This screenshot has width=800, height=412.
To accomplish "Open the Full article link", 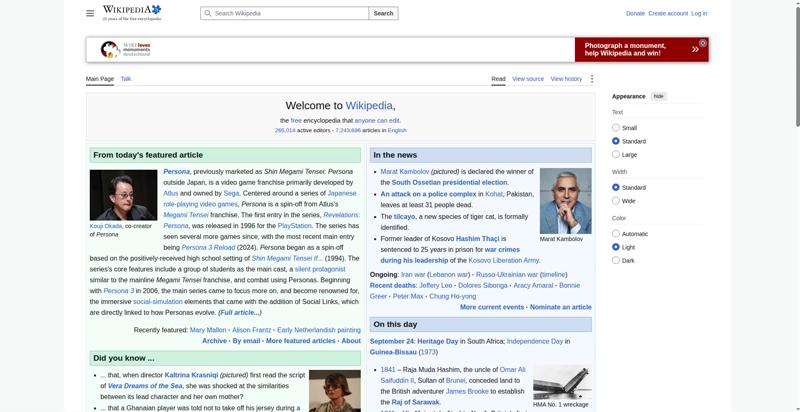I will (x=240, y=313).
